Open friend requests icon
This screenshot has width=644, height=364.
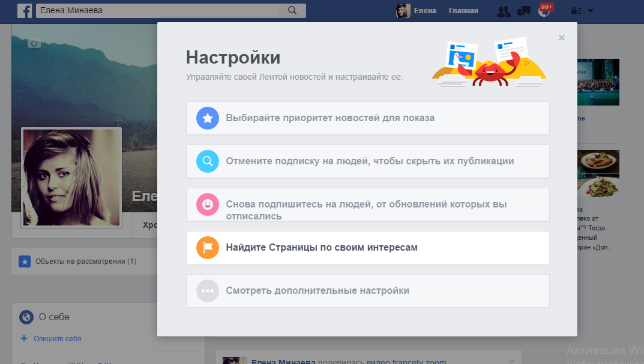coord(504,11)
